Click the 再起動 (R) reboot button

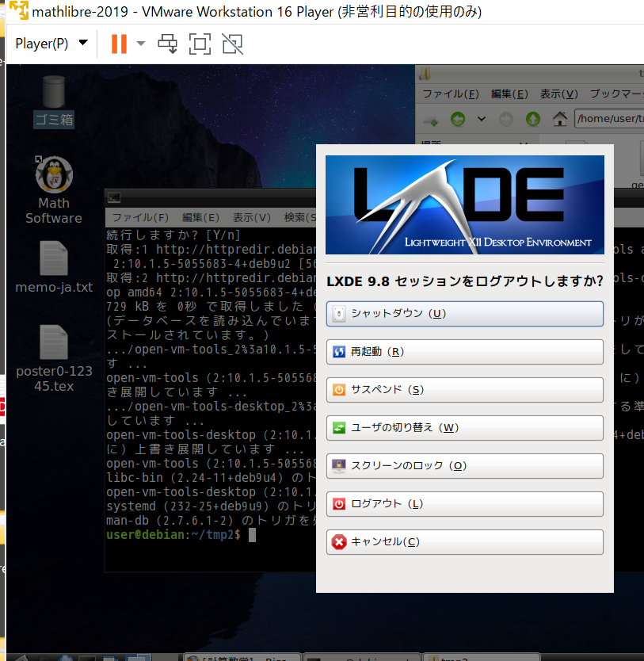pos(464,352)
